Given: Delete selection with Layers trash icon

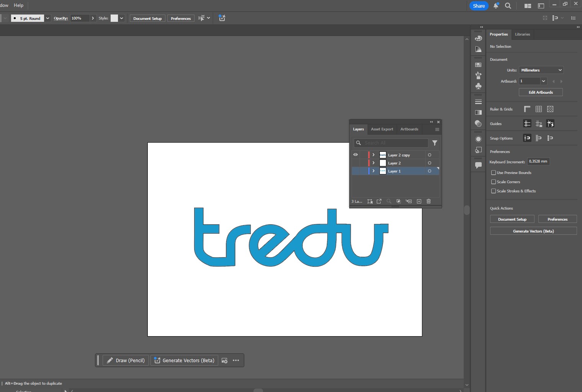Looking at the screenshot, I should (428, 201).
